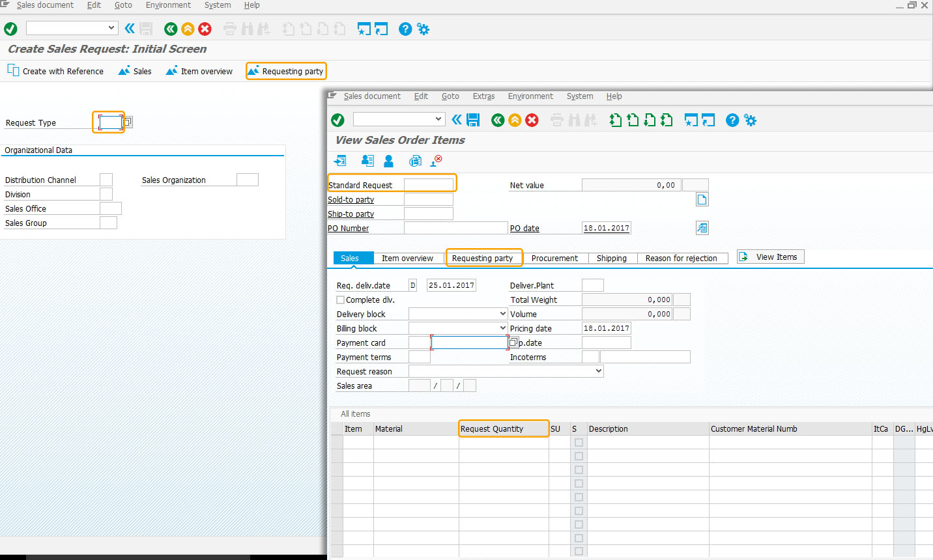Click green Back icon in Create Sales Request toolbar

(171, 29)
